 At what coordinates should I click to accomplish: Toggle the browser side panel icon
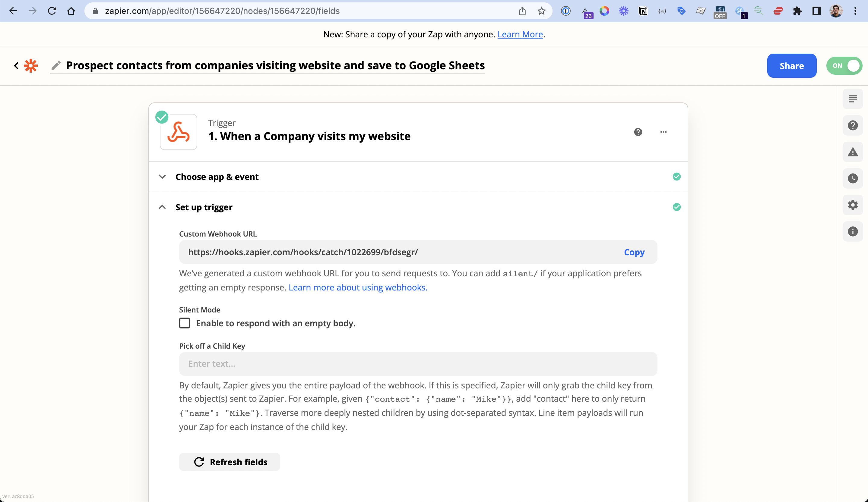tap(816, 11)
